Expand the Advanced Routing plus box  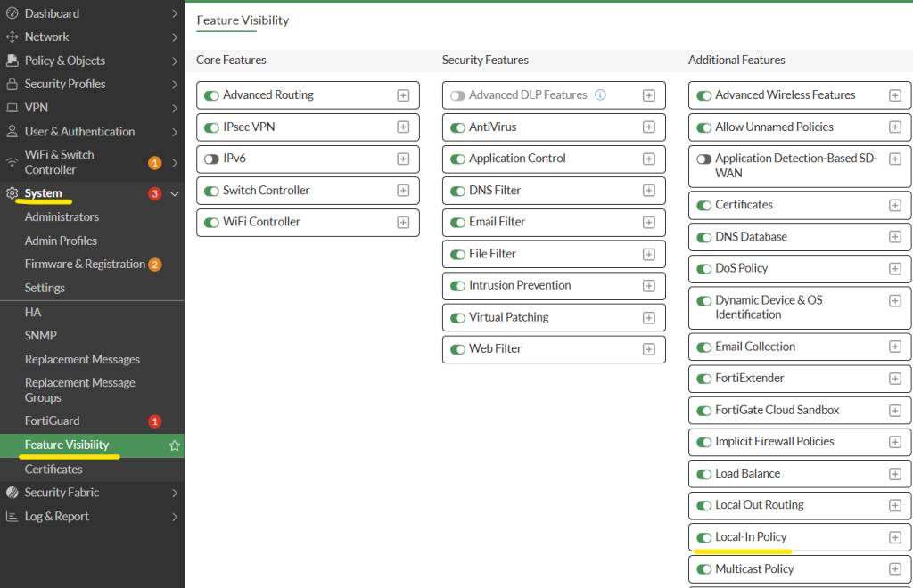(x=403, y=95)
